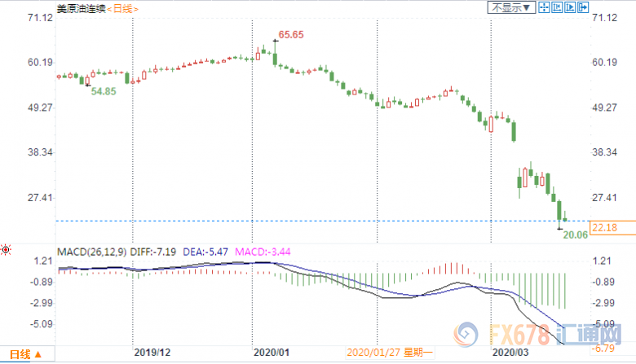Click the MACD:-3.44 value
Viewport: 636px width, 364px height.
[263, 252]
